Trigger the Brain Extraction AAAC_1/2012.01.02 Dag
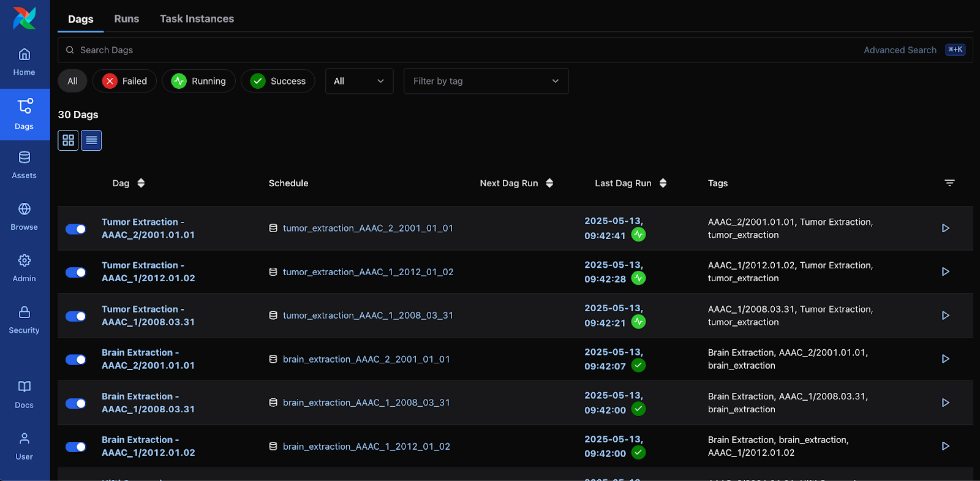 pyautogui.click(x=945, y=446)
